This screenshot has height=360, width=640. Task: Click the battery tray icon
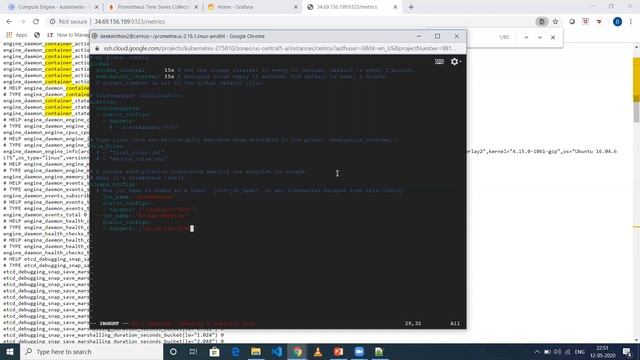point(547,352)
